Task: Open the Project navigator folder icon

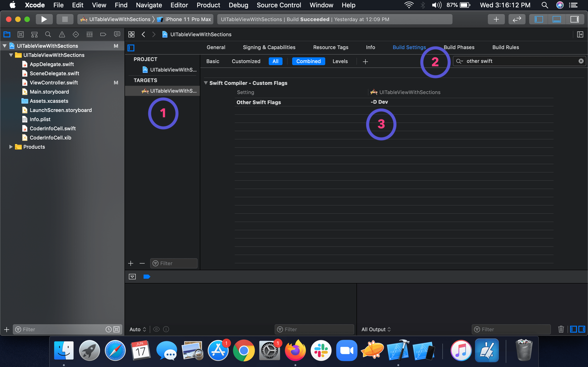Action: [7, 34]
